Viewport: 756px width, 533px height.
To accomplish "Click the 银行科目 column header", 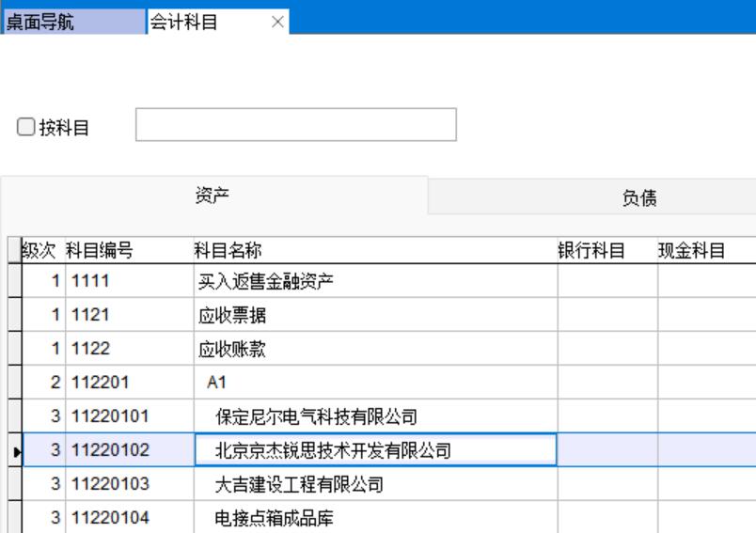I will pyautogui.click(x=592, y=249).
